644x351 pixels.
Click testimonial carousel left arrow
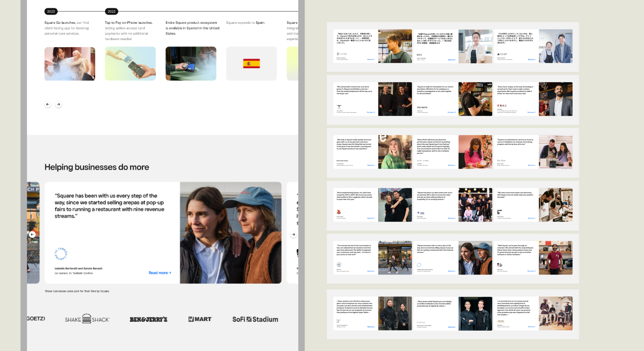click(x=32, y=234)
